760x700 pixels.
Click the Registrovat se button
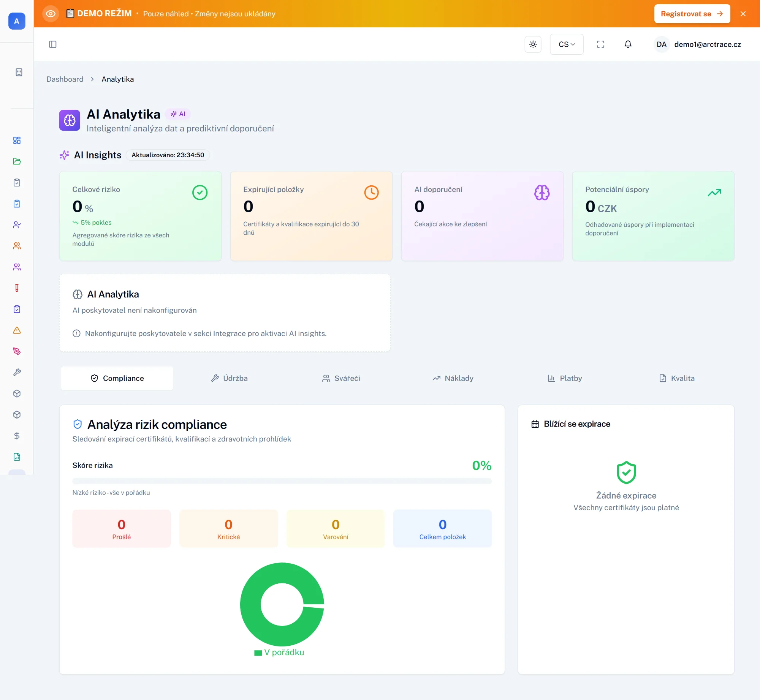(x=692, y=13)
